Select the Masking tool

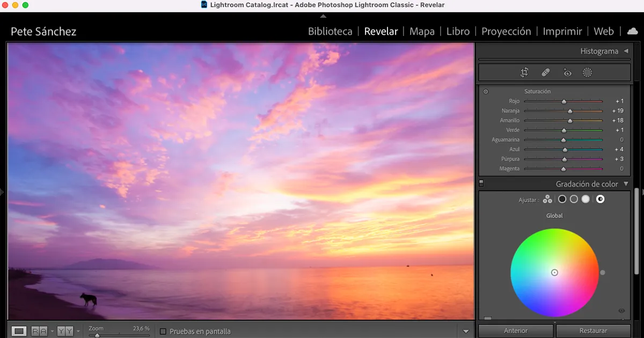pos(587,72)
